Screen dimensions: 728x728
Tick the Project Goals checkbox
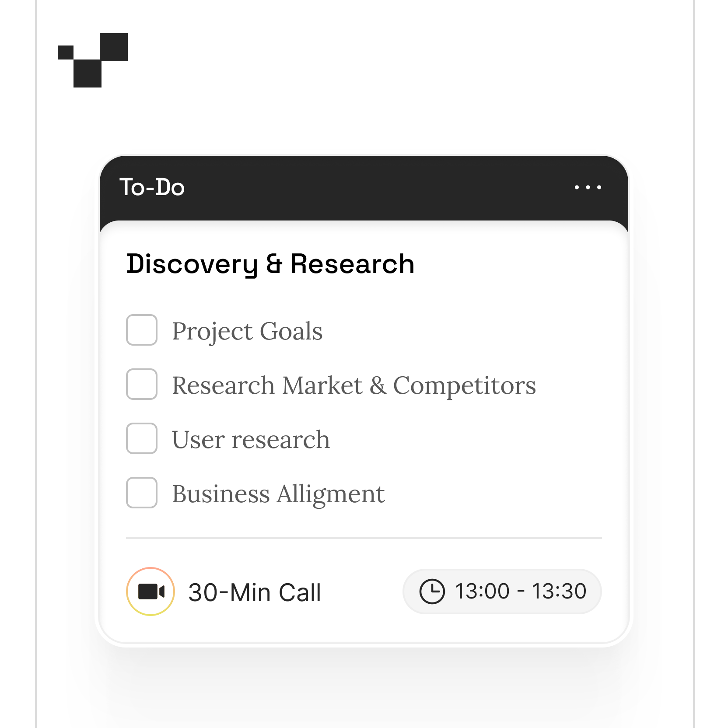[142, 330]
